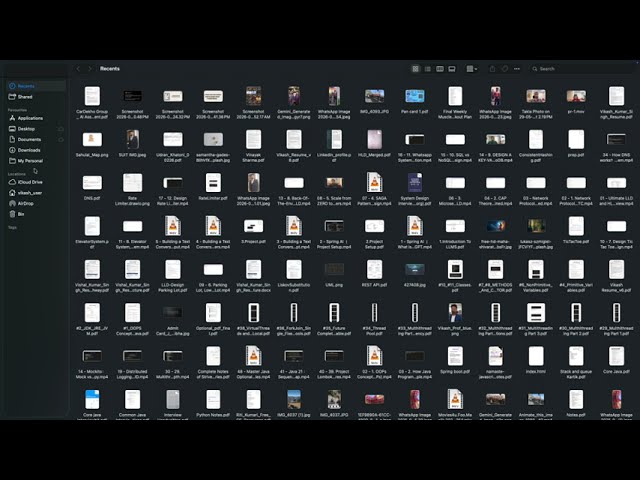Viewport: 640px width, 480px height.
Task: Switch to icon grid view
Action: click(416, 69)
